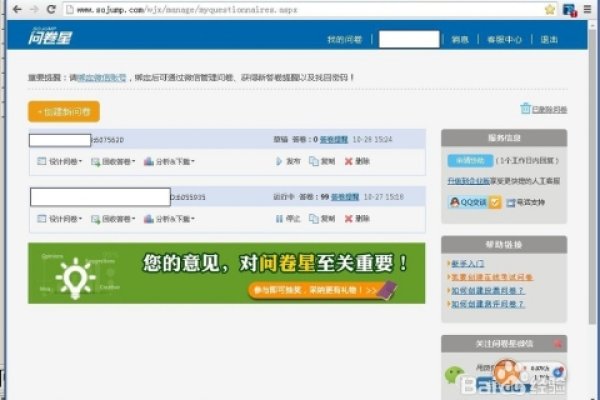Open 消息 in the header
The image size is (600, 400).
[x=460, y=39]
